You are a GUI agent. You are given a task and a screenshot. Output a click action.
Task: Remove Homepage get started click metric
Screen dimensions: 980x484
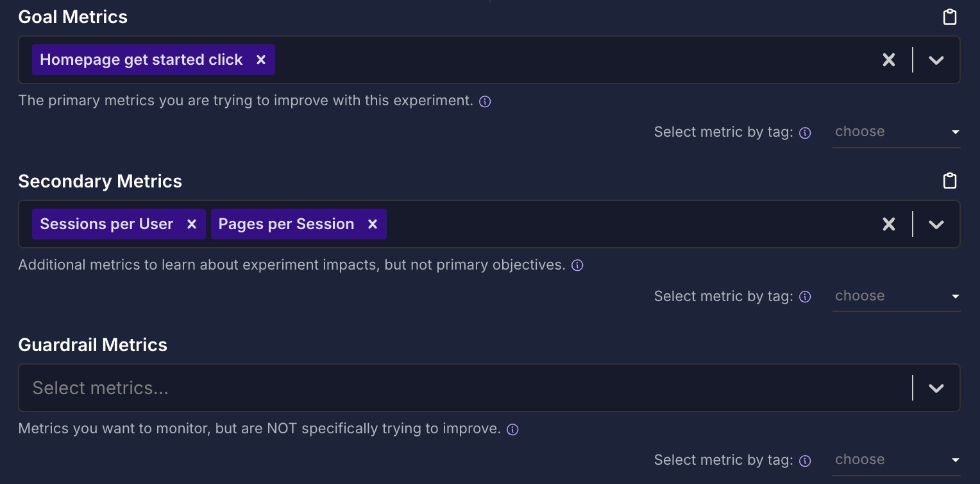(x=260, y=60)
